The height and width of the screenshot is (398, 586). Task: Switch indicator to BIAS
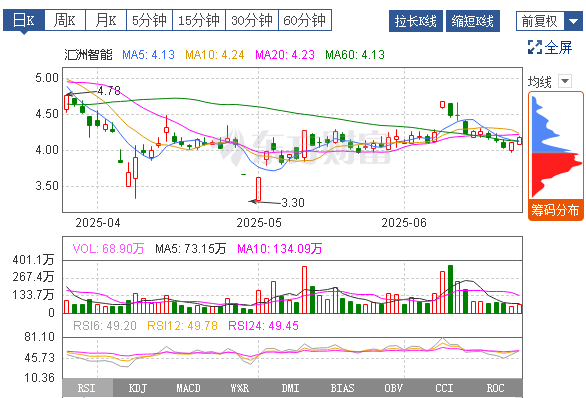[342, 388]
